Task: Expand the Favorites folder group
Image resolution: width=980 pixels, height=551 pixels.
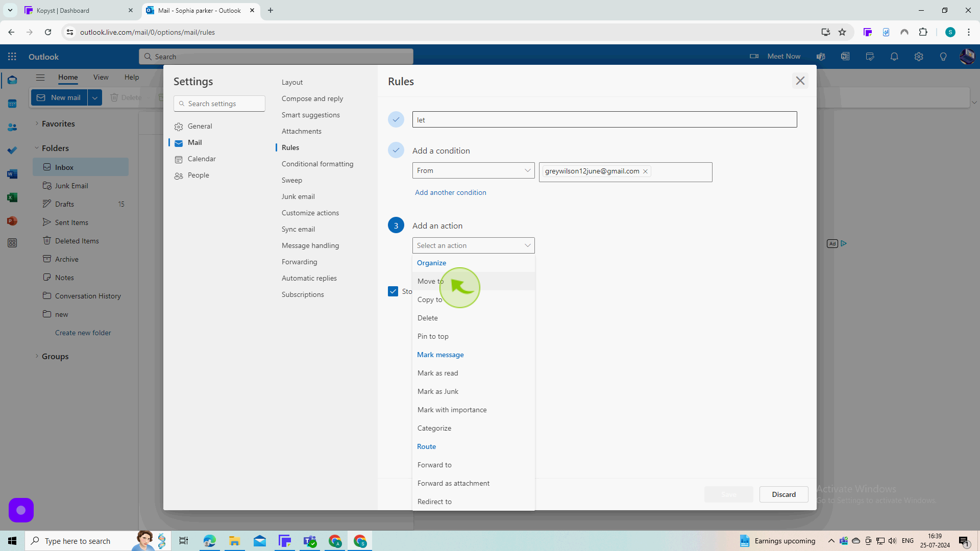Action: click(x=37, y=123)
